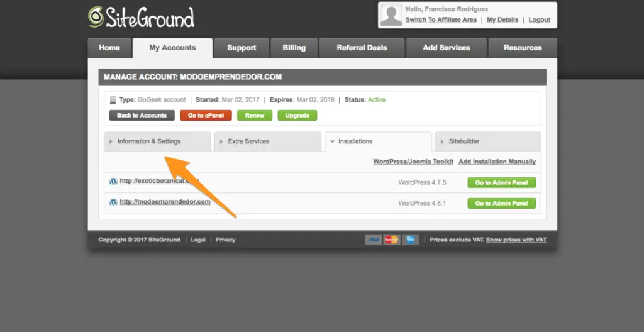The width and height of the screenshot is (644, 332).
Task: Select the Visa card icon
Action: pos(373,240)
